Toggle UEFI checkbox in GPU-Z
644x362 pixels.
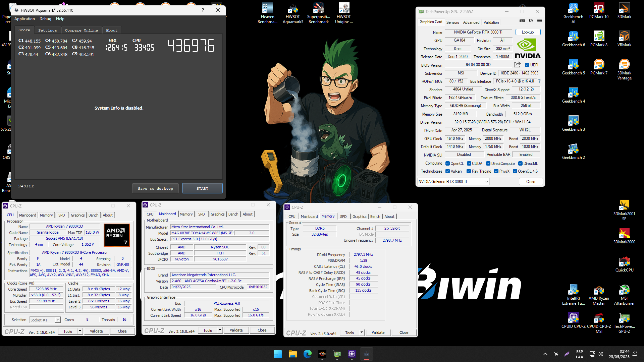(x=527, y=65)
